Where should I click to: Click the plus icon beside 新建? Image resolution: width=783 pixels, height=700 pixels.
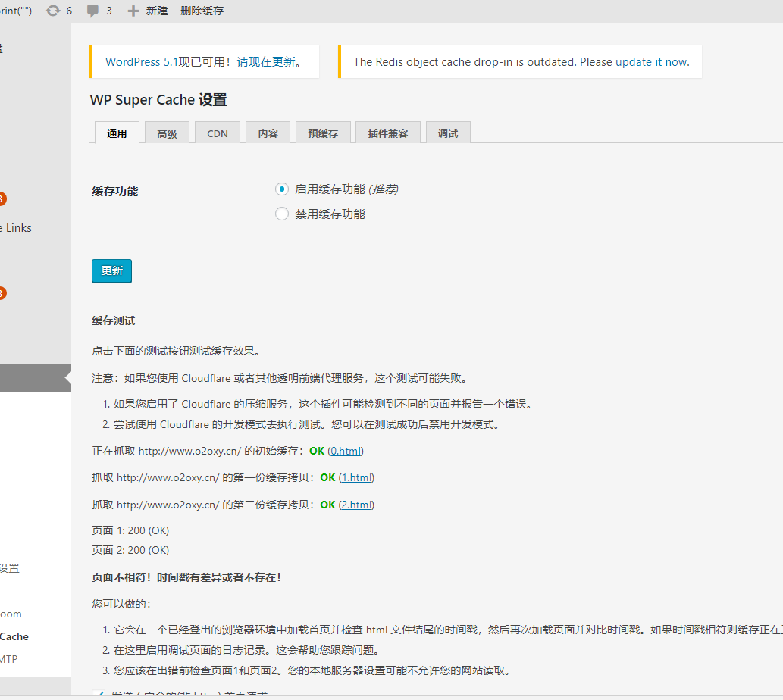(133, 11)
